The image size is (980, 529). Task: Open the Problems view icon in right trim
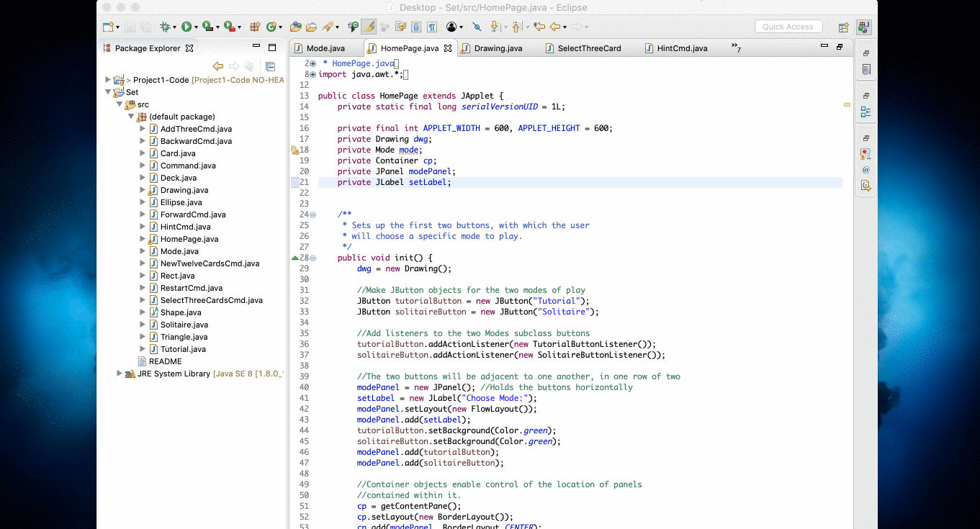pos(866,154)
